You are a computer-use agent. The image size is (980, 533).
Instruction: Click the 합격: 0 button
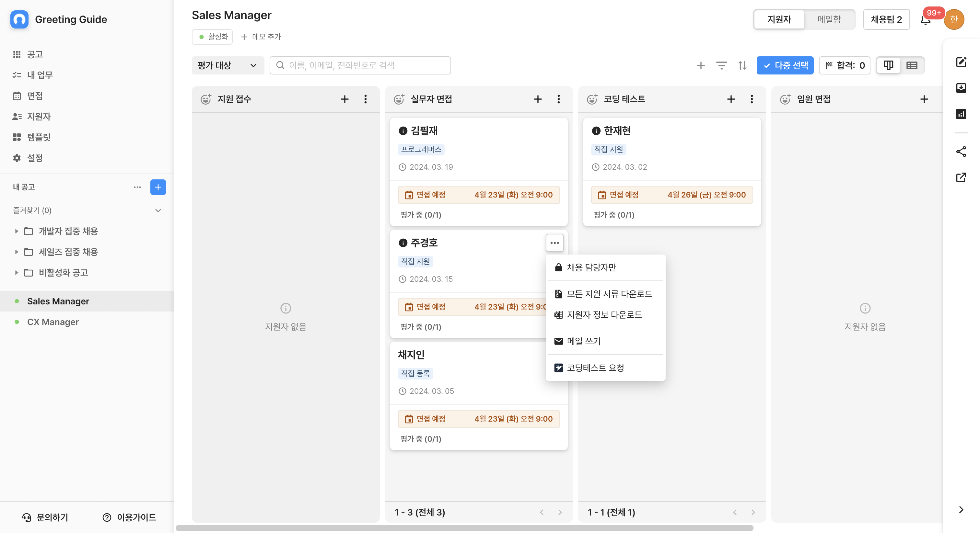point(845,65)
